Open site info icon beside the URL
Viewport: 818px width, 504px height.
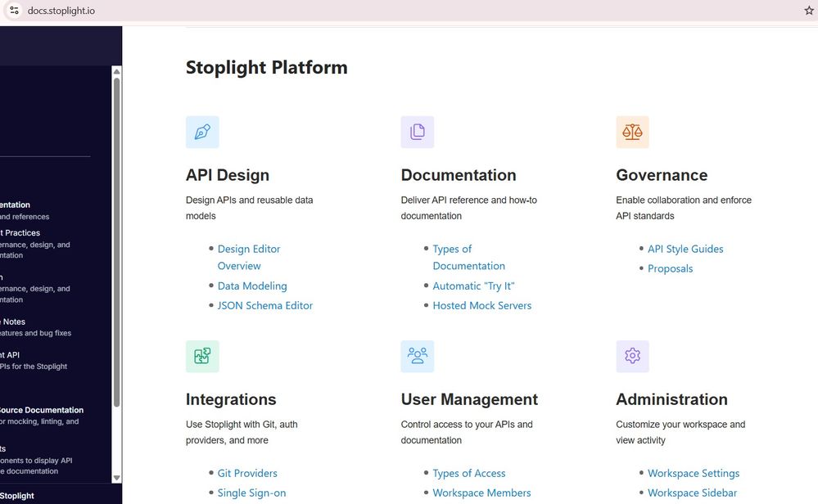coord(14,11)
